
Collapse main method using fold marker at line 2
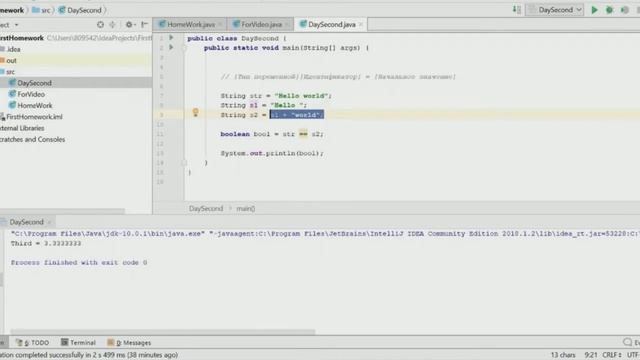click(184, 48)
